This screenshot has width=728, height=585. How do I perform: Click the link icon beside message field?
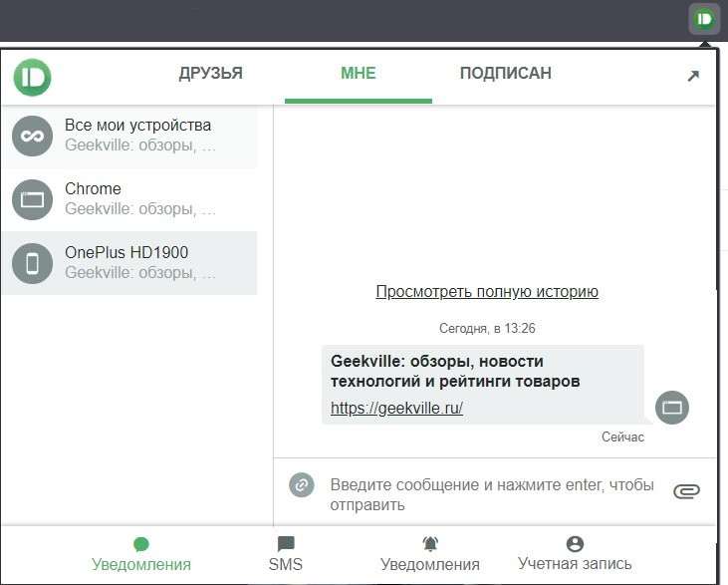[x=302, y=485]
